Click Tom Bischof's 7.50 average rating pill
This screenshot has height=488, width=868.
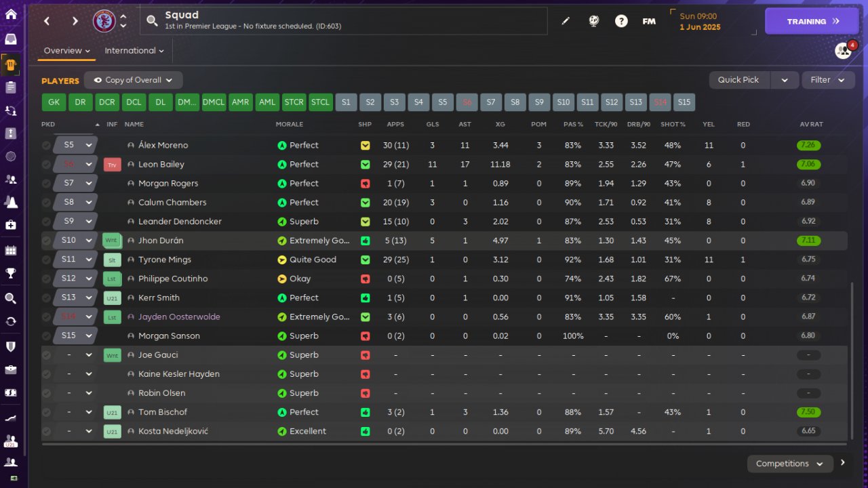tap(809, 412)
